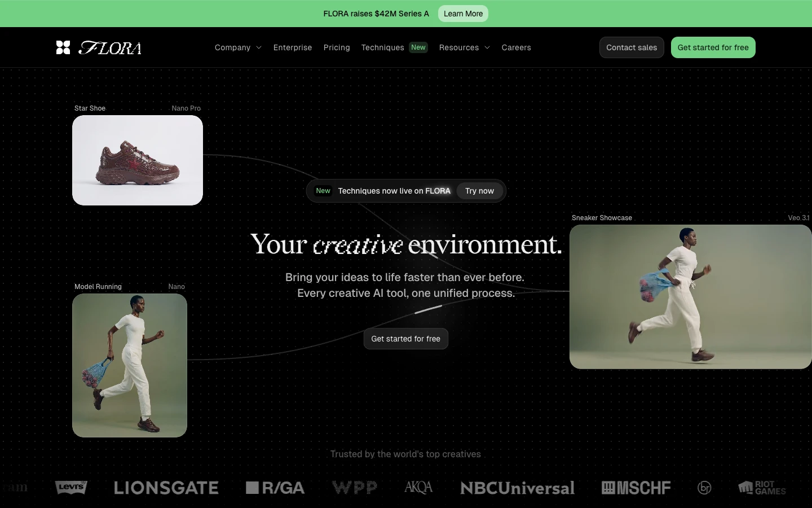Open the new Techniques section
Screen dimensions: 812x508
point(383,47)
